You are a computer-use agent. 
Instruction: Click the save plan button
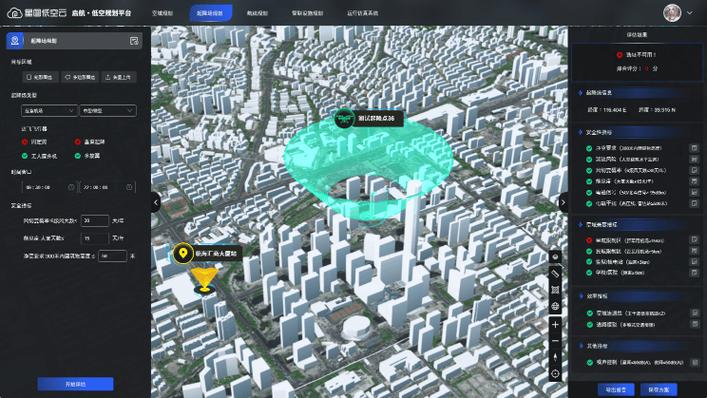tap(659, 389)
